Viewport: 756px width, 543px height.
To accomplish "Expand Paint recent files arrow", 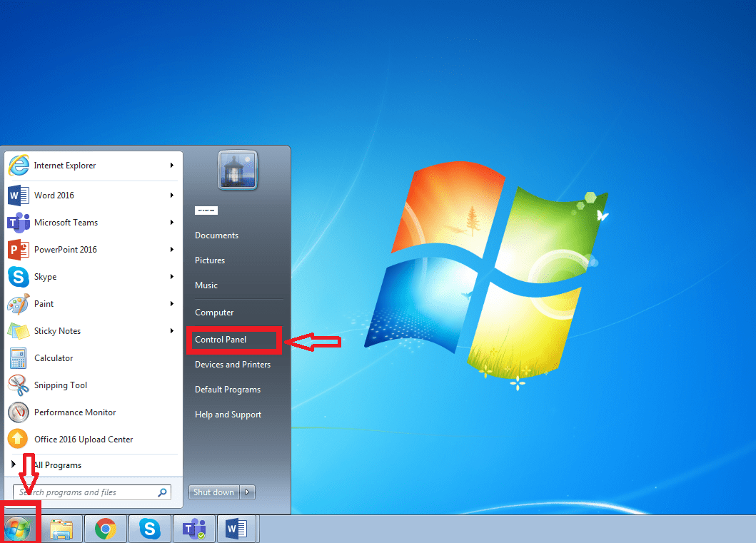I will [171, 304].
